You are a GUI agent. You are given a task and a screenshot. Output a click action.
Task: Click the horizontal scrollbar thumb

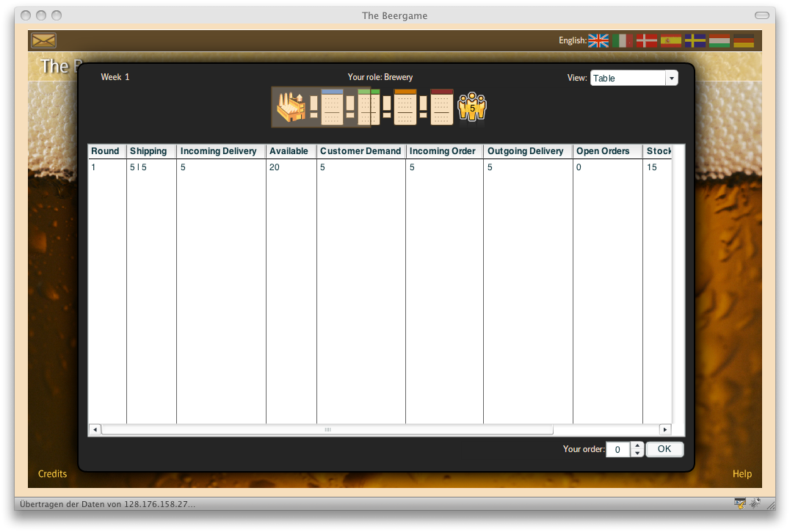[x=327, y=429]
